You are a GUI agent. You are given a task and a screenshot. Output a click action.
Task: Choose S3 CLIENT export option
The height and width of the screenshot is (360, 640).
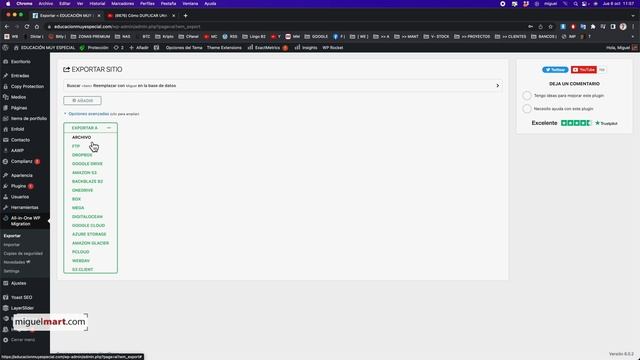[x=82, y=269]
